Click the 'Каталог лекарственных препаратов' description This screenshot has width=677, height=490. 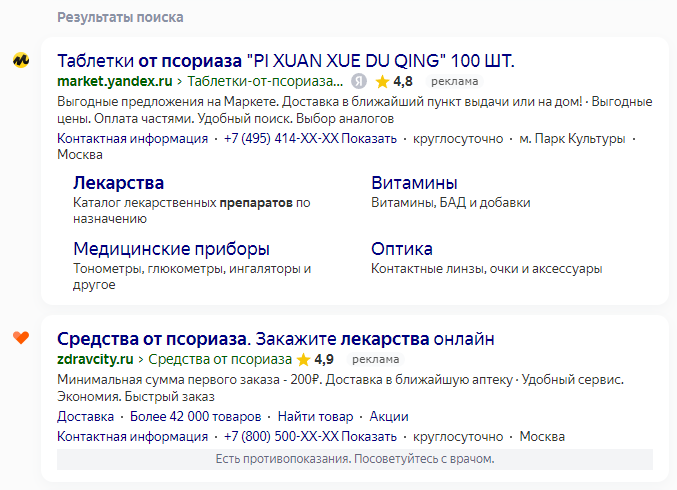[x=192, y=211]
